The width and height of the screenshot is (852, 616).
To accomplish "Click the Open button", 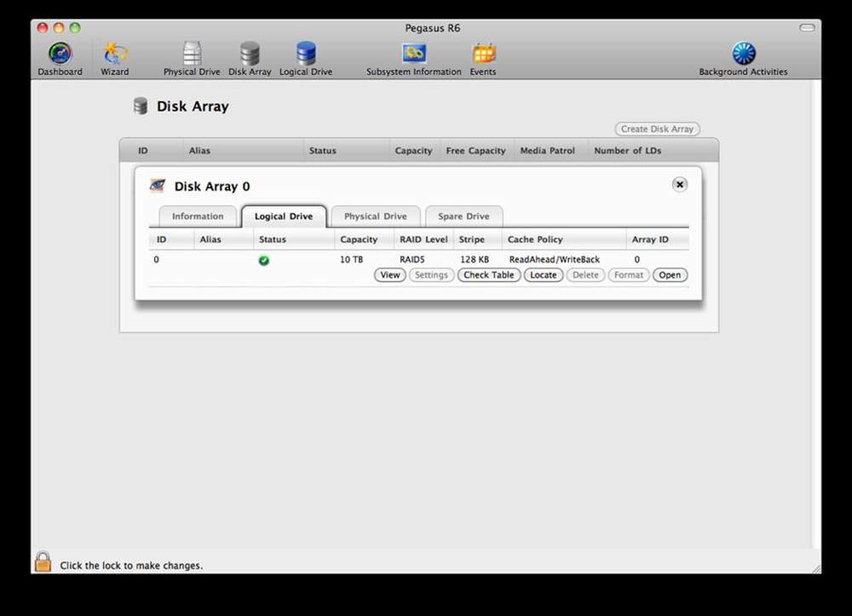I will click(x=670, y=275).
